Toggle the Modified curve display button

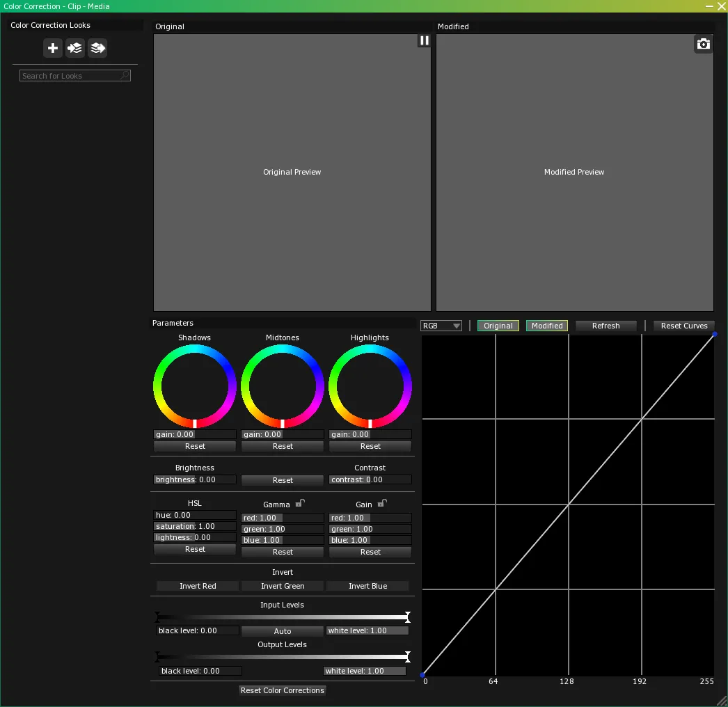pos(547,326)
